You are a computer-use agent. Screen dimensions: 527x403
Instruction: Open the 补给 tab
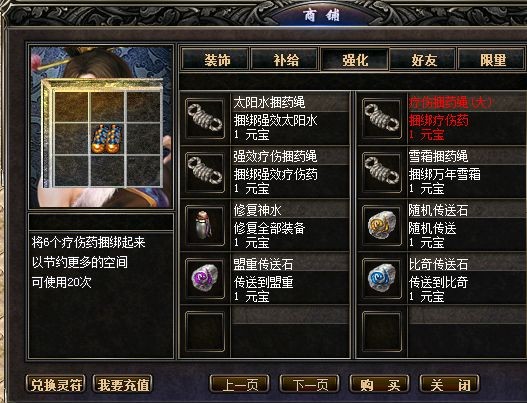[x=285, y=60]
